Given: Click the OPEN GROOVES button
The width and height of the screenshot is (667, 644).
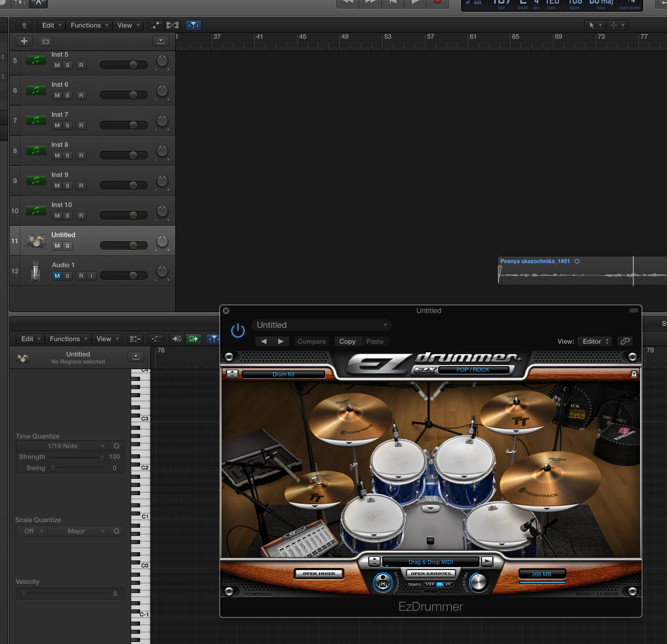Looking at the screenshot, I should click(431, 574).
